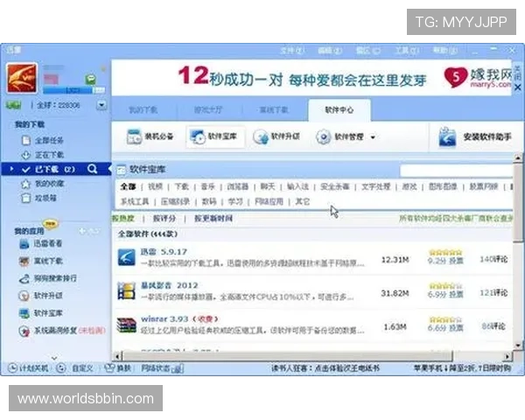Click vertical scrollbar down arrow
This screenshot has width=525, height=420.
[x=518, y=346]
